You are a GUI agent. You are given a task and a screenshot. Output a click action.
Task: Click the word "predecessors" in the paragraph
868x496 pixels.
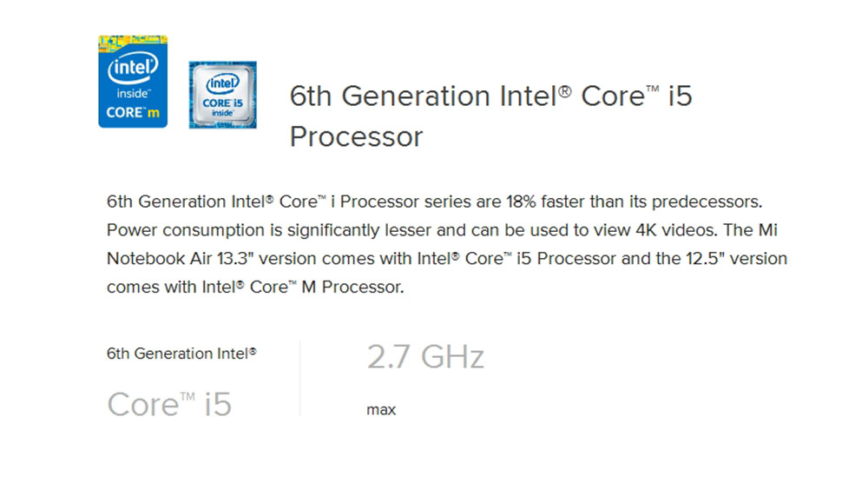click(704, 202)
